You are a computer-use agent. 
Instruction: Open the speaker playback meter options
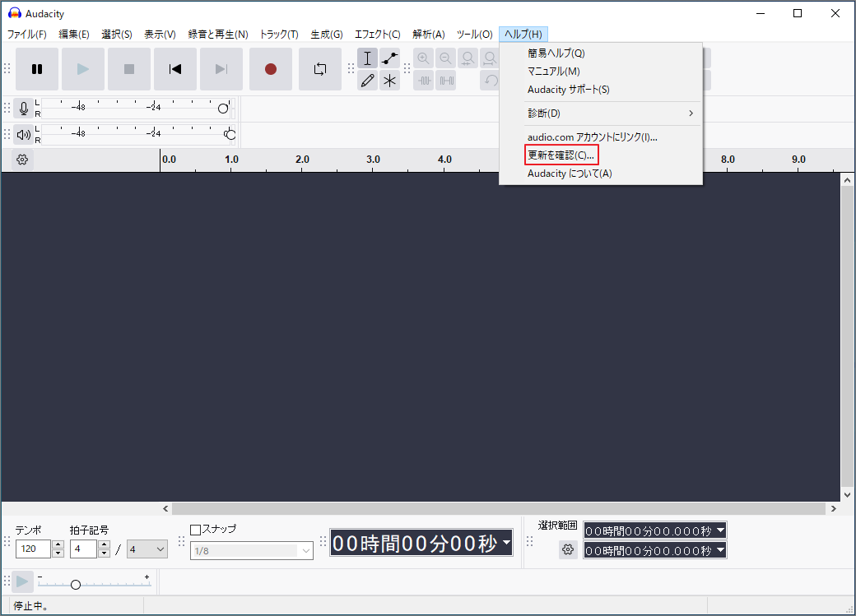pos(24,134)
